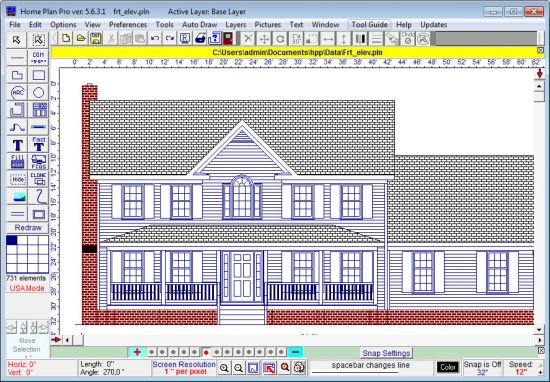This screenshot has height=382, width=550.
Task: Click the black Color swatch
Action: click(x=448, y=367)
